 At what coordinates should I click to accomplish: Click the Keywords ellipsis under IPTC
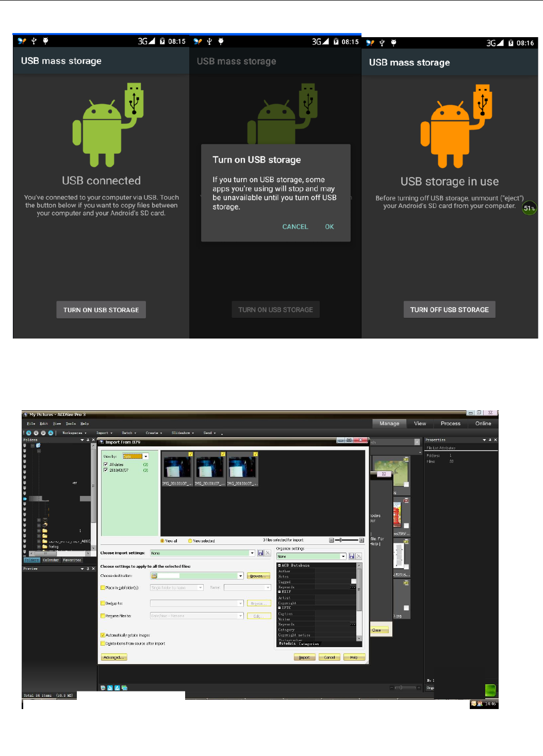click(x=353, y=624)
